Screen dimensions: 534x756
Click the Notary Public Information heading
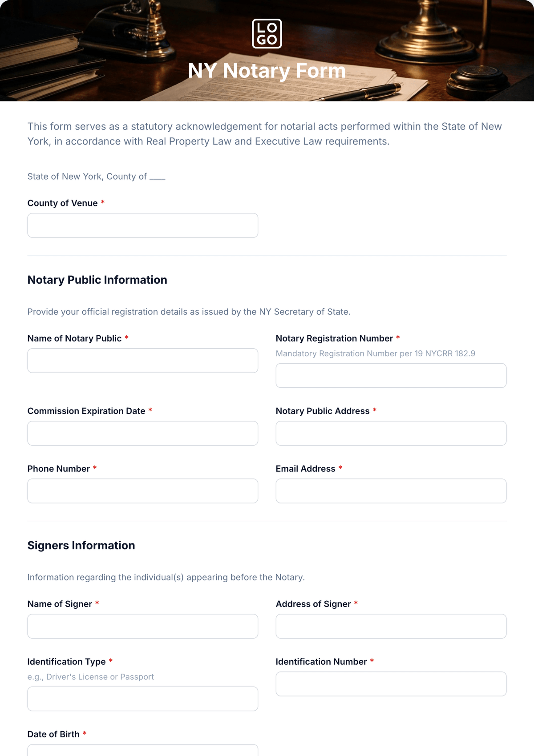97,280
